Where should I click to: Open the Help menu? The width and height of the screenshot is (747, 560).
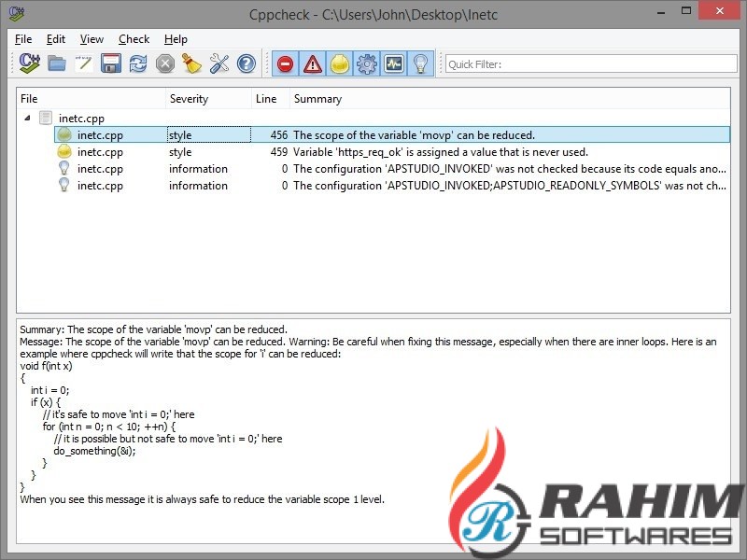point(176,39)
